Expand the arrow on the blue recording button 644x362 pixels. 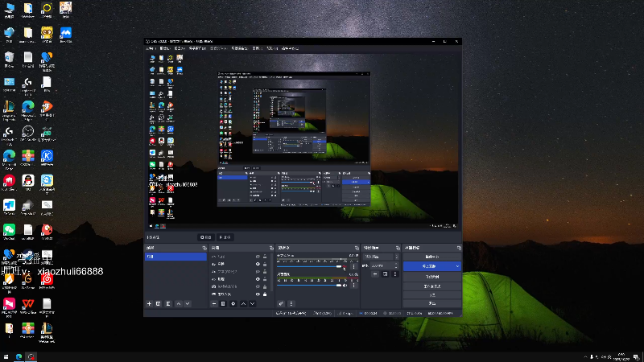coord(457,266)
